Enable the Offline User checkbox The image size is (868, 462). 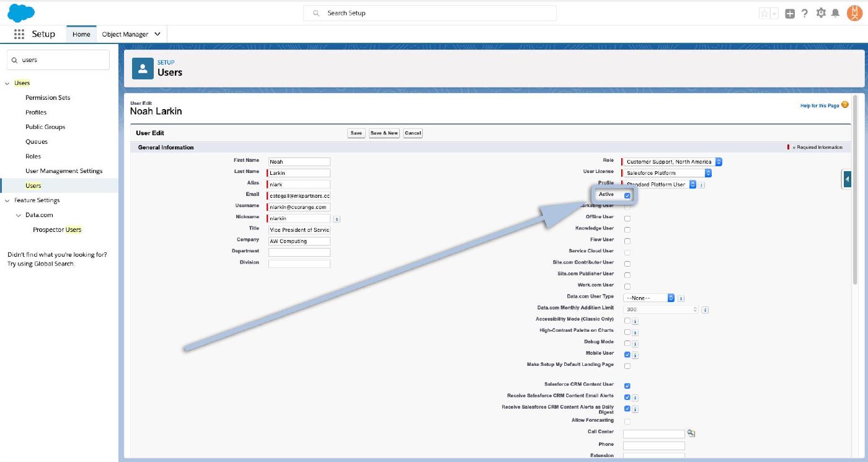point(627,218)
